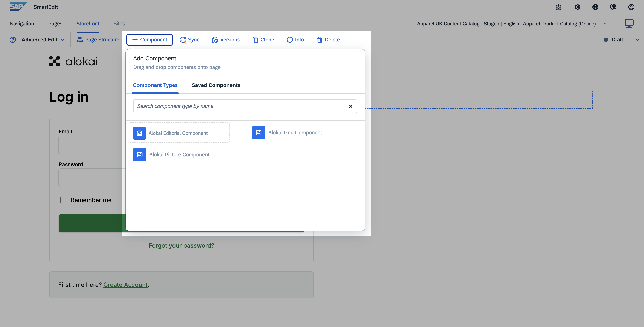Expand the Draft status dropdown
Image resolution: width=644 pixels, height=327 pixels.
637,40
